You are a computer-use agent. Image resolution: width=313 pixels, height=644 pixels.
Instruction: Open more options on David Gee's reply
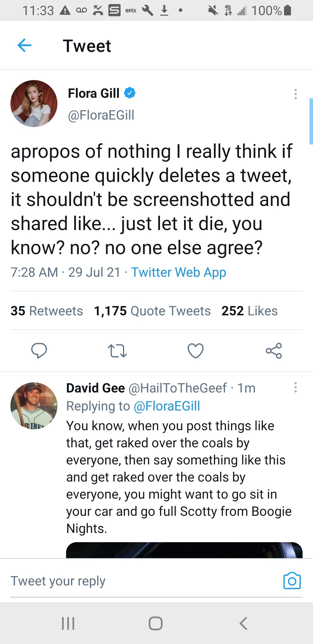(295, 387)
